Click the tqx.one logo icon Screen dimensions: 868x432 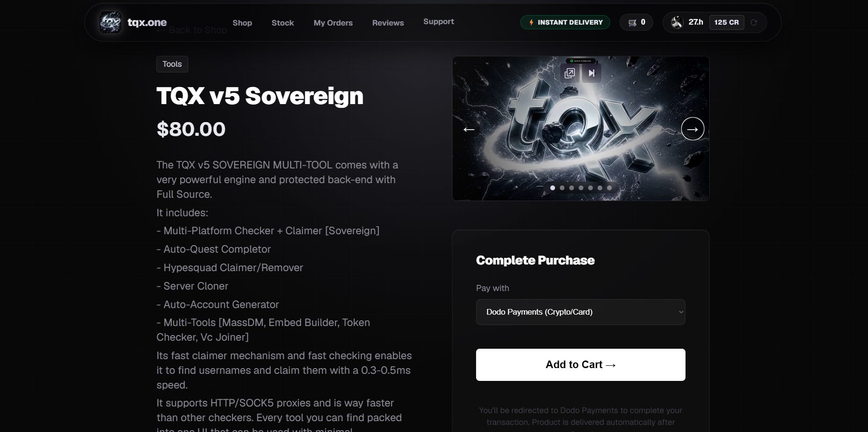pos(111,22)
